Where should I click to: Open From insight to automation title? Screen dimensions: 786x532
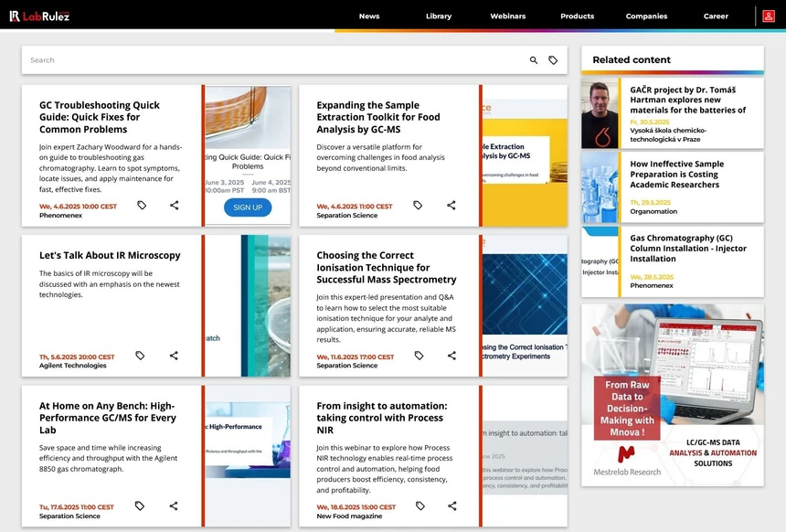tap(381, 418)
